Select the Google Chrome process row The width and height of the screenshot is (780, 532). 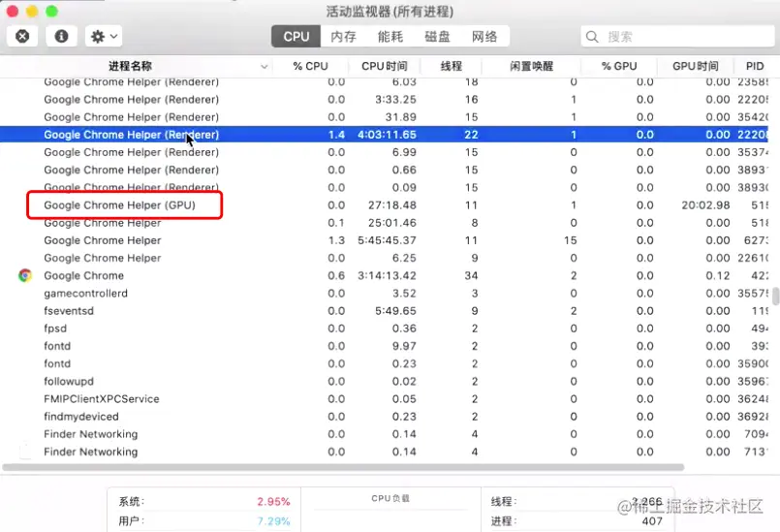click(x=384, y=276)
